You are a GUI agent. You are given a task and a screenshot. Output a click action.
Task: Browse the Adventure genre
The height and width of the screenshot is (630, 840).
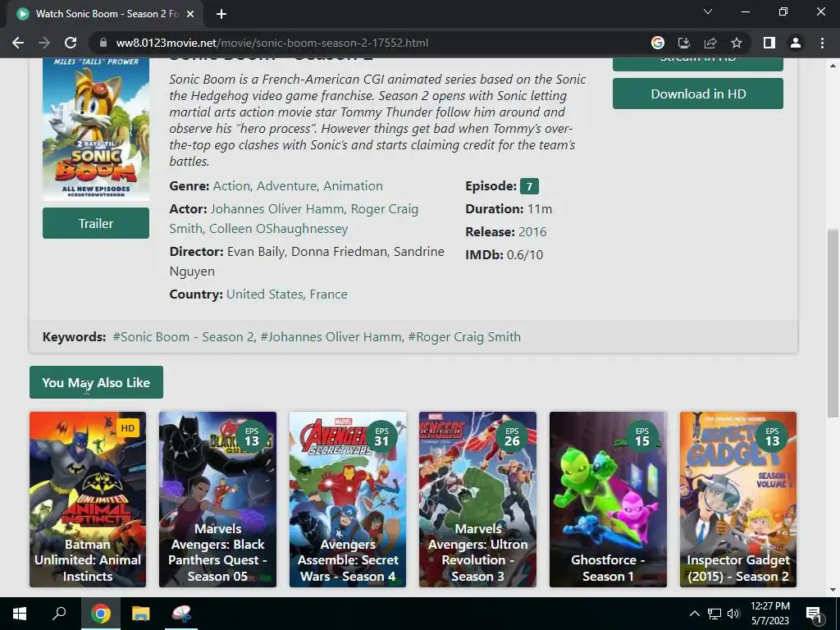coord(286,186)
